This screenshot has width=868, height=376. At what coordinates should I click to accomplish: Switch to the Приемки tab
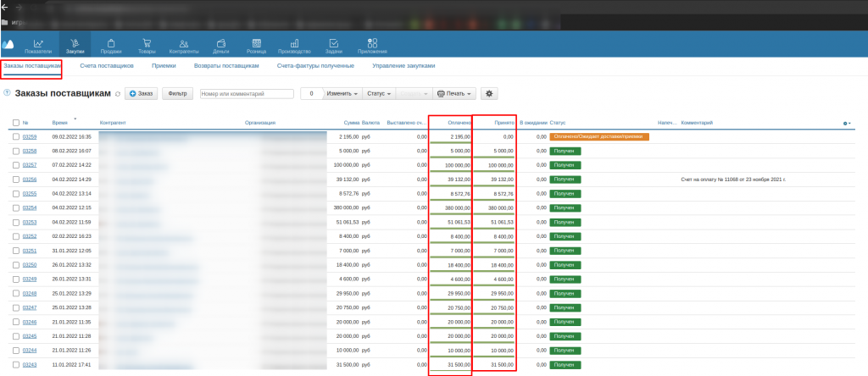(164, 65)
